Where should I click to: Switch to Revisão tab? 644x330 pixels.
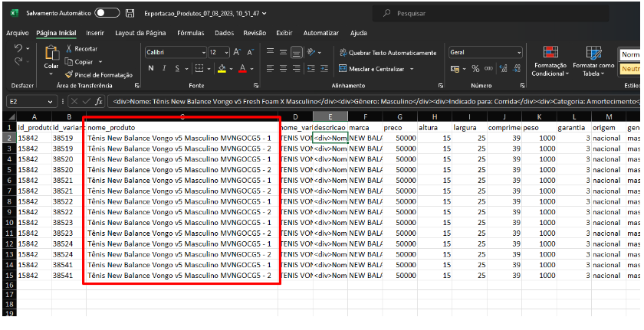click(255, 33)
